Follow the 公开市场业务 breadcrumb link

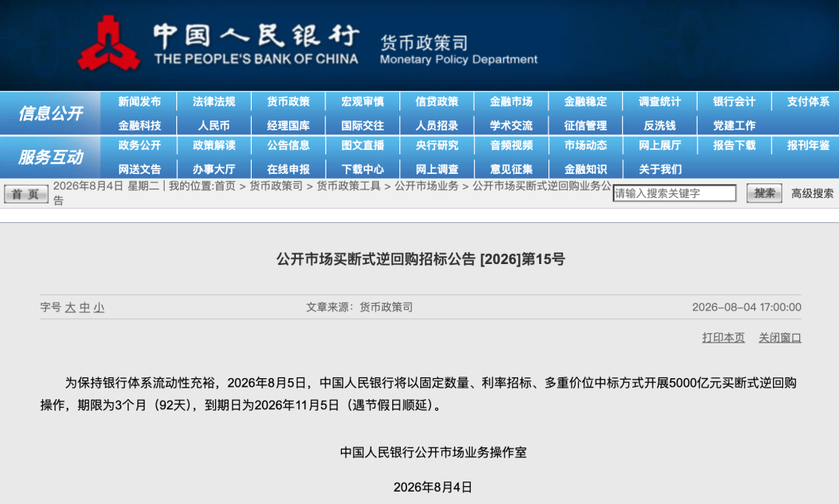pyautogui.click(x=426, y=186)
